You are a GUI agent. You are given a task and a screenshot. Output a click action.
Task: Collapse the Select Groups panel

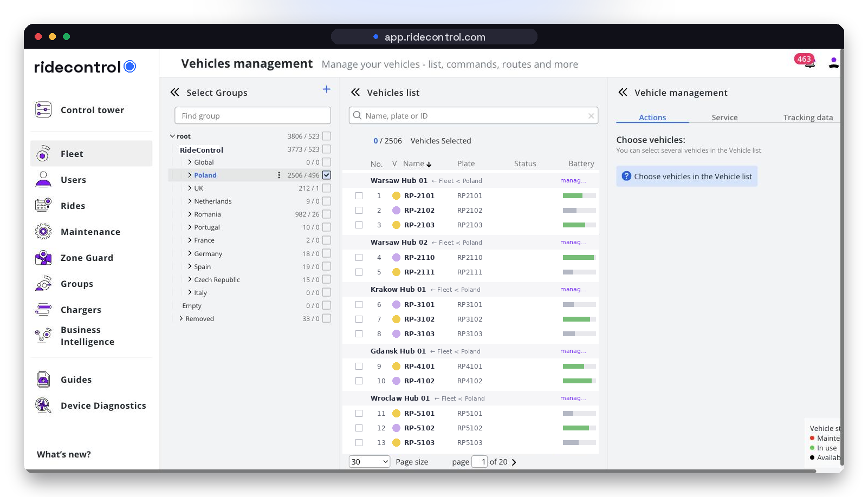coord(175,93)
